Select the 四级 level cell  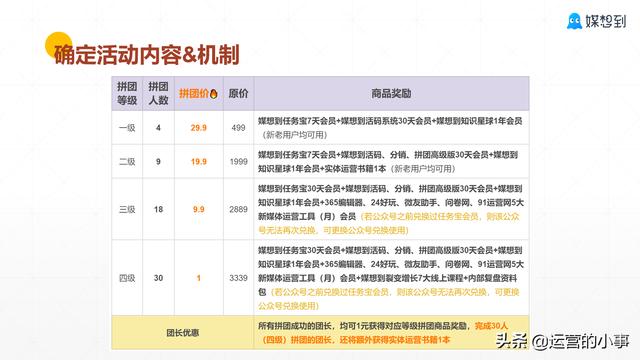127,278
